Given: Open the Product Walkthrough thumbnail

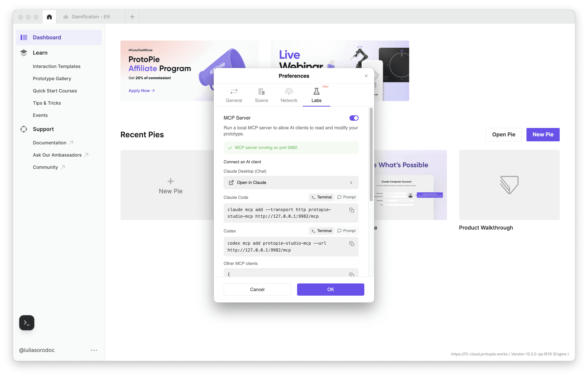Looking at the screenshot, I should 509,185.
